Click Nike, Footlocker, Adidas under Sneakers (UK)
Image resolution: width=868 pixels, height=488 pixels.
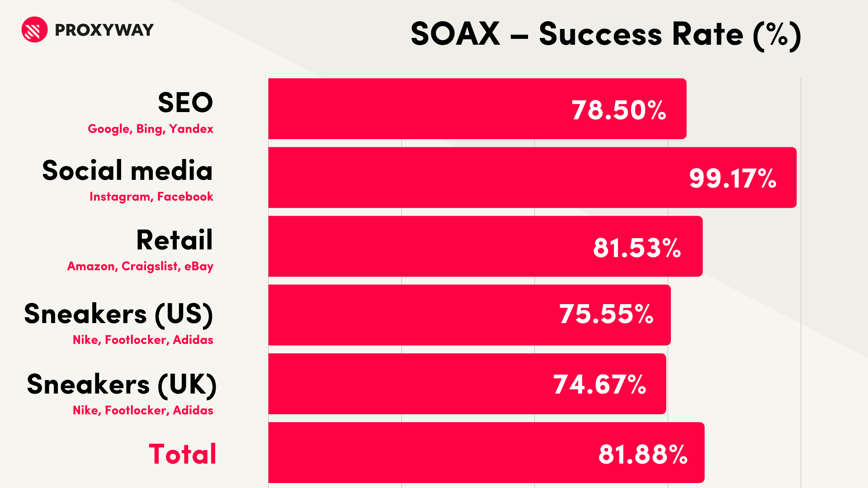143,410
